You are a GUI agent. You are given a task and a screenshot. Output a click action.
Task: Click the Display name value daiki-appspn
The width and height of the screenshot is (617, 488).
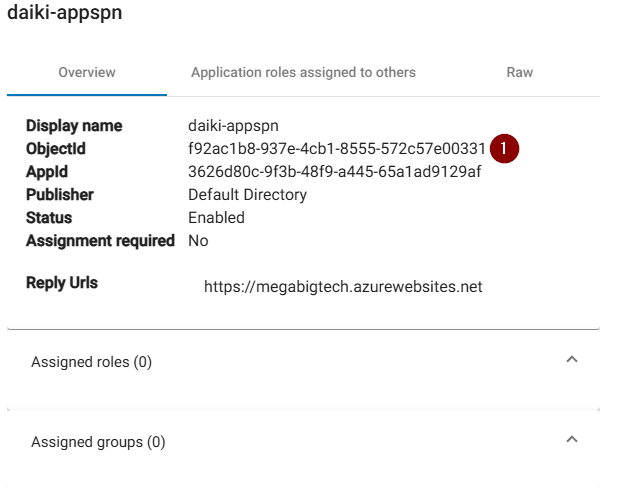[x=234, y=126]
